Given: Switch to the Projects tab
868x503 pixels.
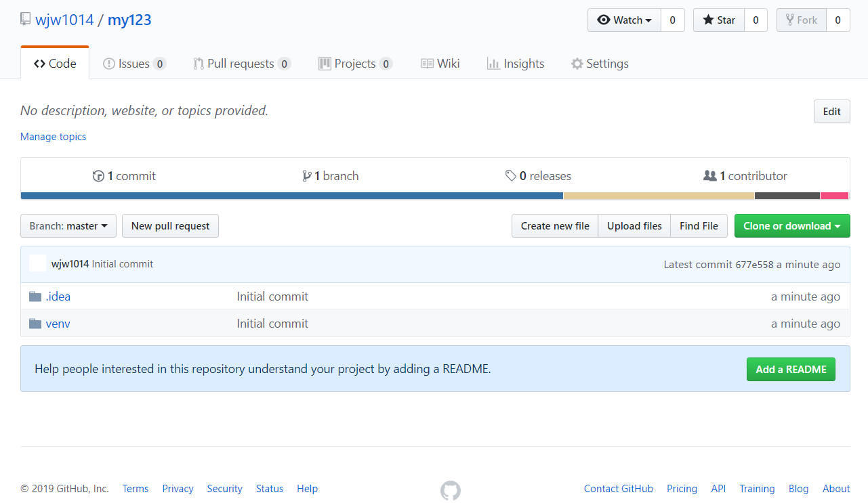Looking at the screenshot, I should (x=355, y=64).
